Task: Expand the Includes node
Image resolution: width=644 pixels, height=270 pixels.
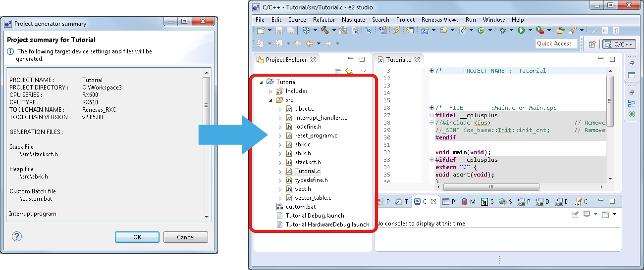Action: click(x=270, y=91)
